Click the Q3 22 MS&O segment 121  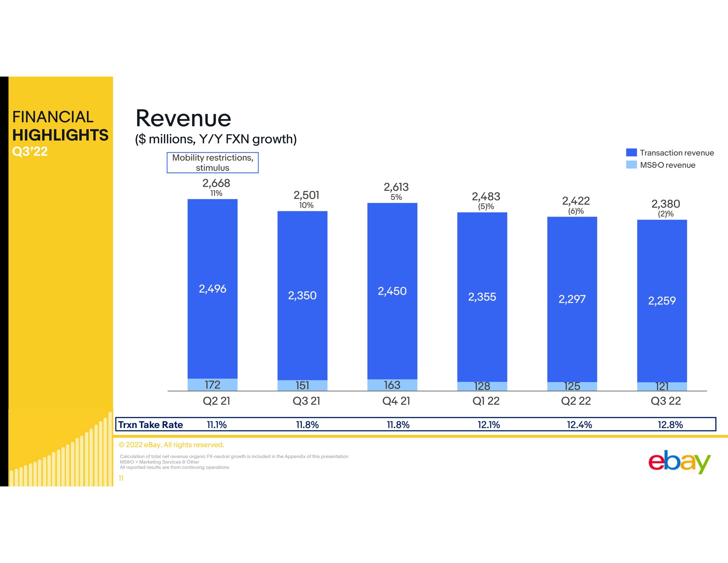pyautogui.click(x=662, y=387)
